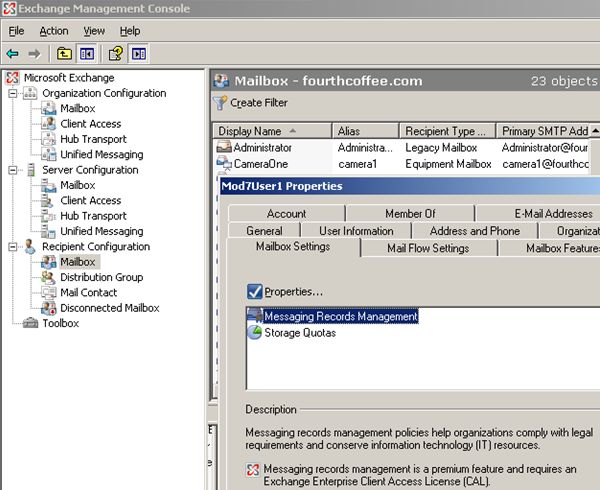Select Hub Transport under Server Configuration
This screenshot has height=490, width=600.
(93, 216)
